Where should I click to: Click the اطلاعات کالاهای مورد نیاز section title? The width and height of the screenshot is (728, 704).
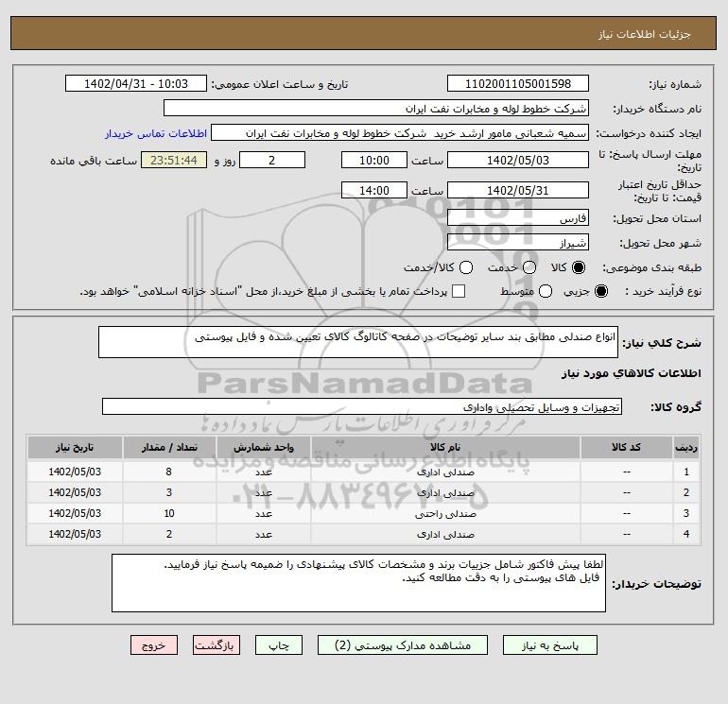632,373
